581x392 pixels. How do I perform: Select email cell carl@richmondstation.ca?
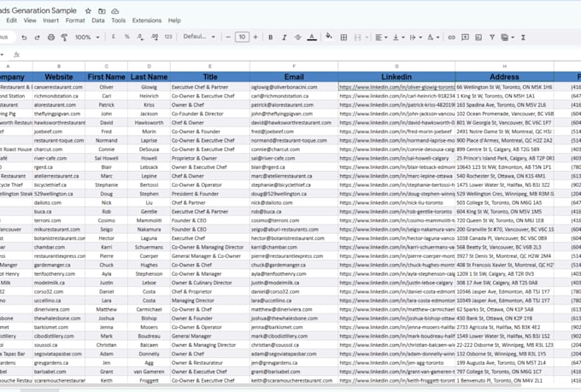tap(294, 96)
